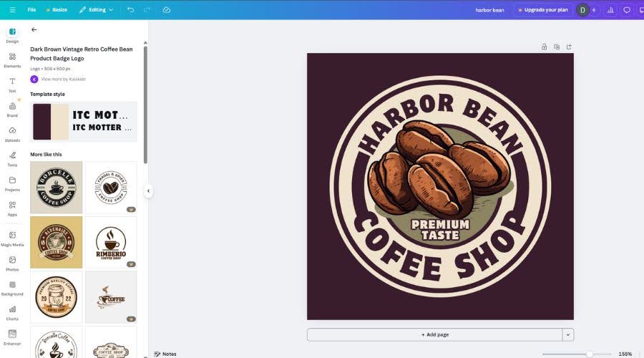Open the Elements panel
The image size is (644, 358).
[12, 60]
